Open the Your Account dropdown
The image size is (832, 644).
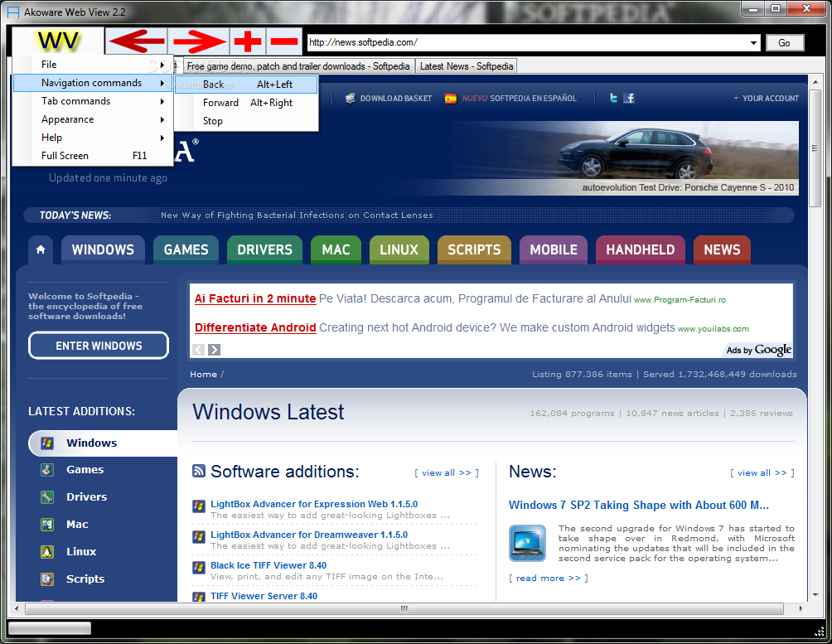(x=767, y=99)
